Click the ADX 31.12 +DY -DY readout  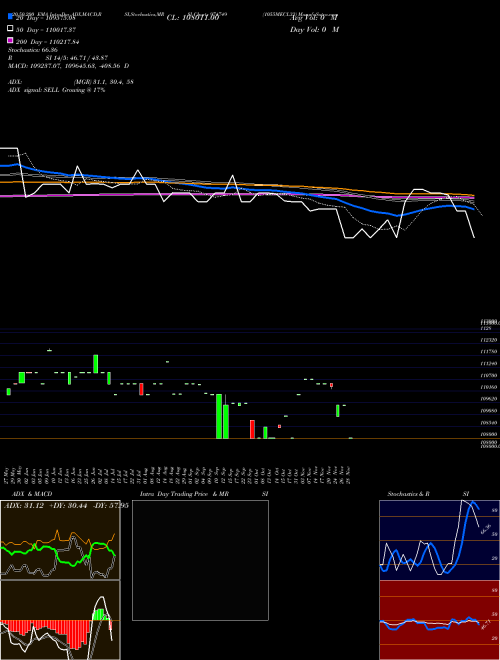(x=66, y=506)
